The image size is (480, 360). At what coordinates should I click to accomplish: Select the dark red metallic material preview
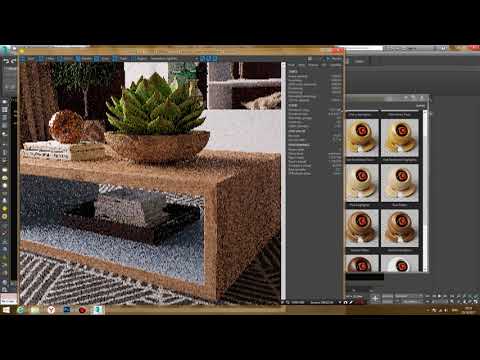tap(362, 263)
